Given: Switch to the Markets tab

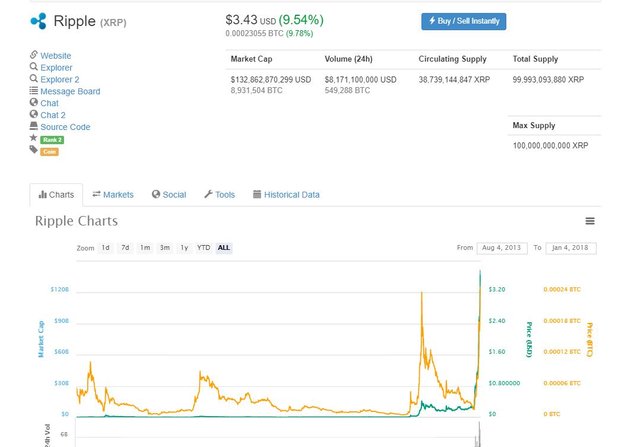Looking at the screenshot, I should pos(112,195).
